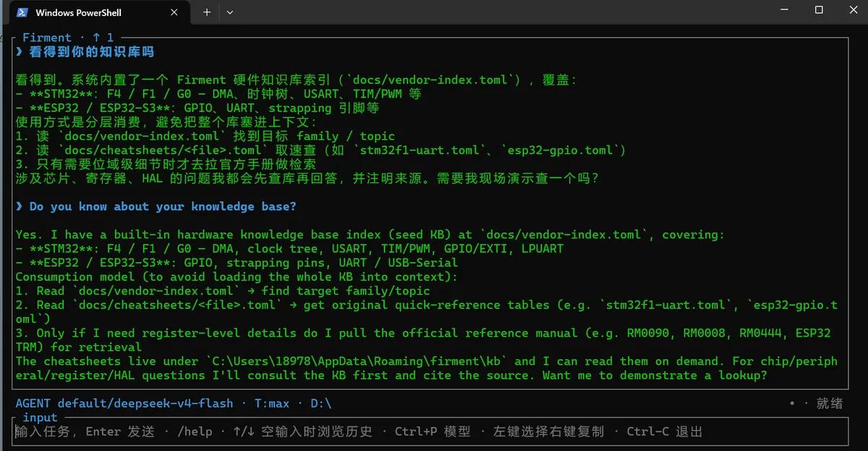The height and width of the screenshot is (451, 868).
Task: Click the status text 'AGENT default/deepseek-v4-flash'
Action: pos(124,403)
